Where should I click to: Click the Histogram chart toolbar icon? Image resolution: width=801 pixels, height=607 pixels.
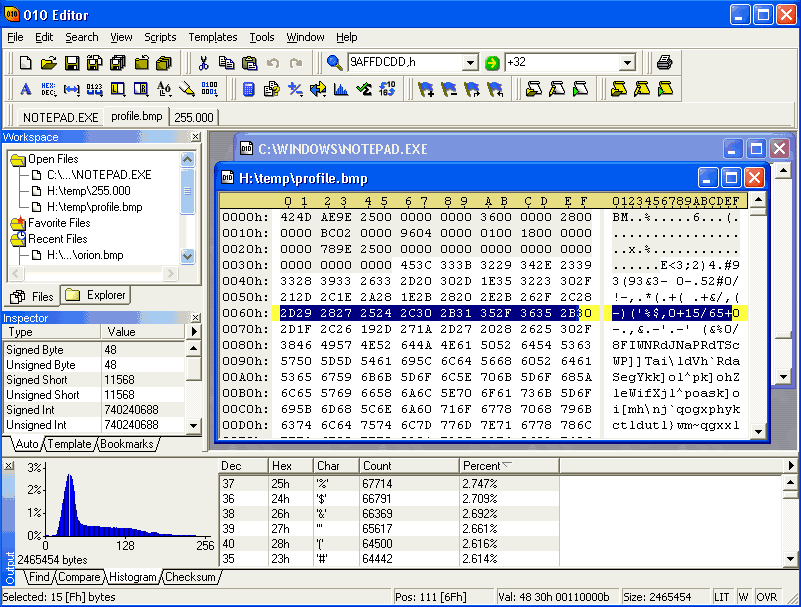[341, 89]
